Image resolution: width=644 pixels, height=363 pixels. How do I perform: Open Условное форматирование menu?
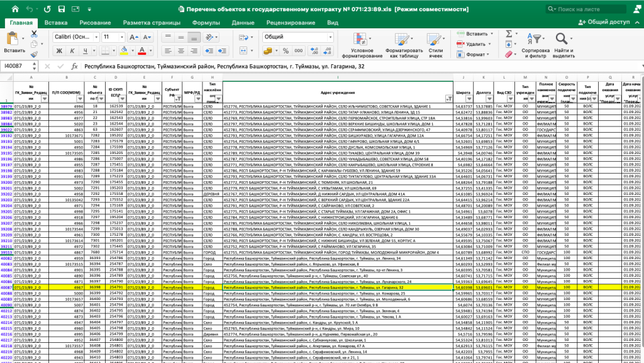coord(362,45)
